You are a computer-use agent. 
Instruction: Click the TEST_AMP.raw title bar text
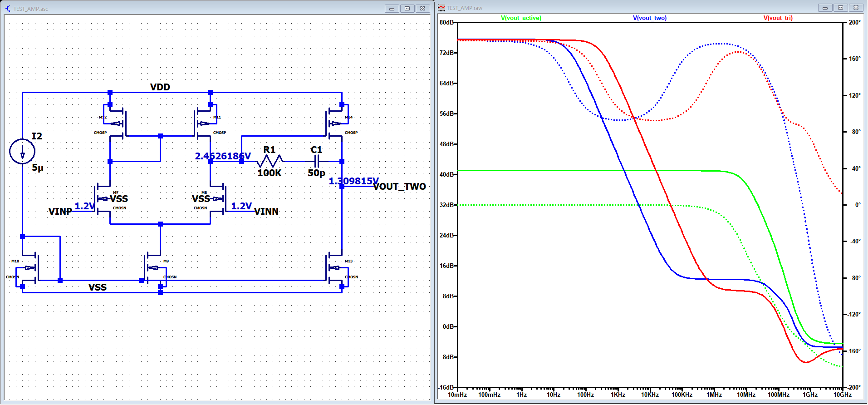point(465,8)
